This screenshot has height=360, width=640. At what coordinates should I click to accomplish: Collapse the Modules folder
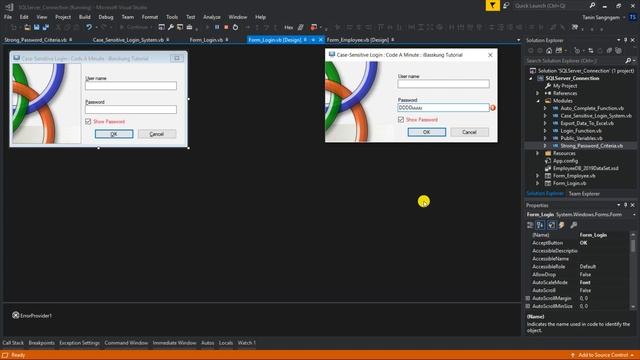(x=538, y=101)
